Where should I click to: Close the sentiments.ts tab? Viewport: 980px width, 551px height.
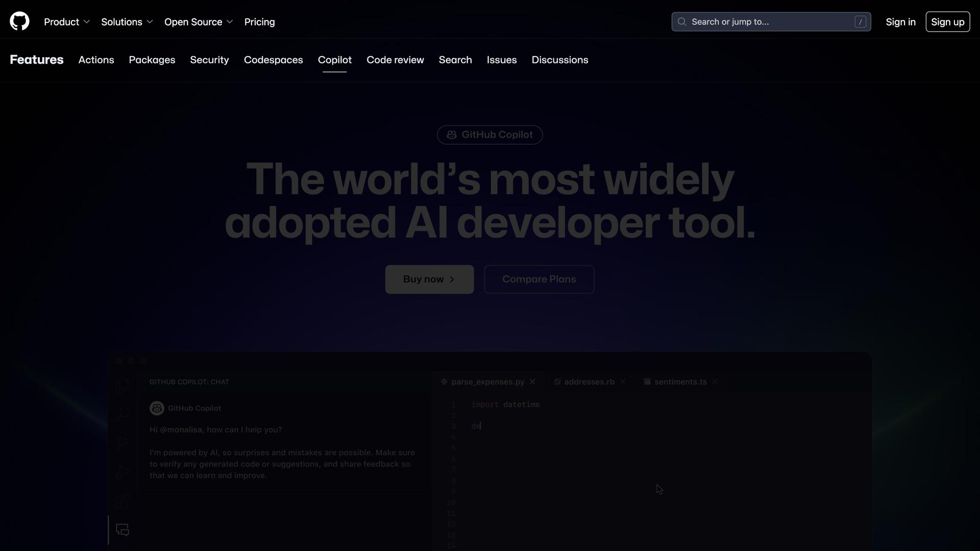[x=715, y=382]
